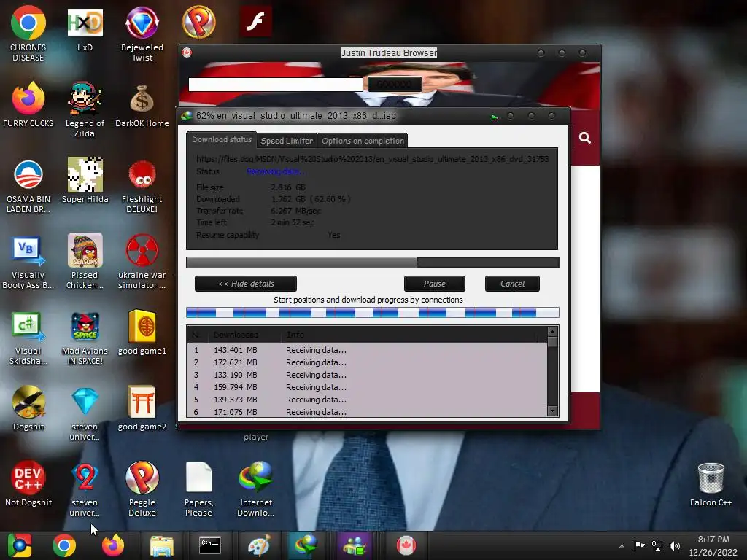Select connection row 4 with 159.794 MB
This screenshot has height=560, width=747.
pos(367,387)
